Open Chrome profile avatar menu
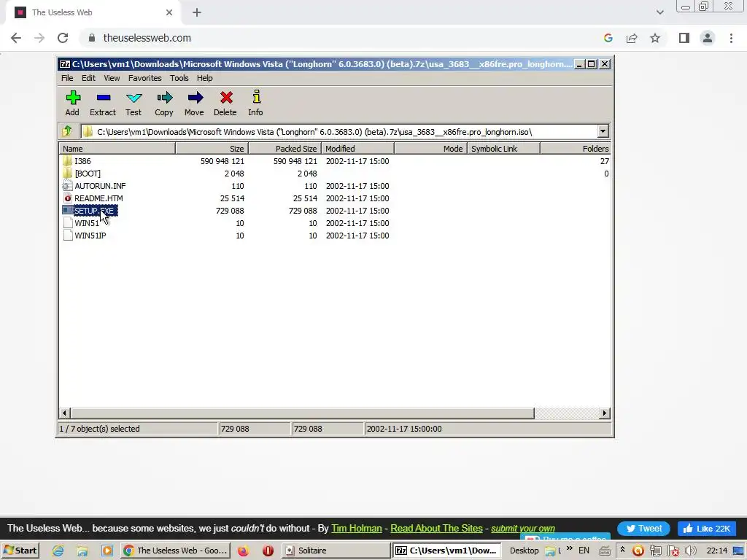This screenshot has height=560, width=747. click(708, 38)
